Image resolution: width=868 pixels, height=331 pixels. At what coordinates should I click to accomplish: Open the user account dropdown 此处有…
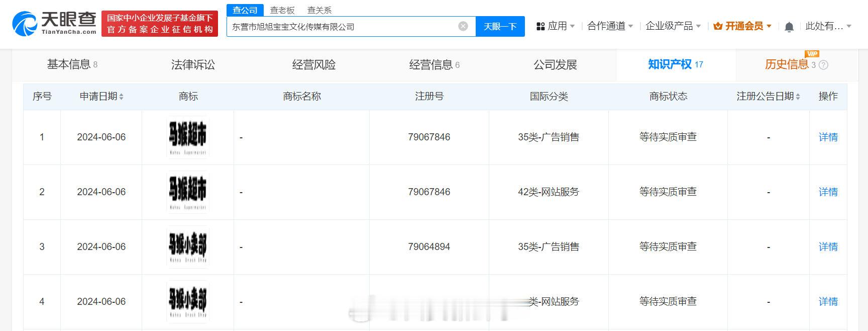coord(828,26)
